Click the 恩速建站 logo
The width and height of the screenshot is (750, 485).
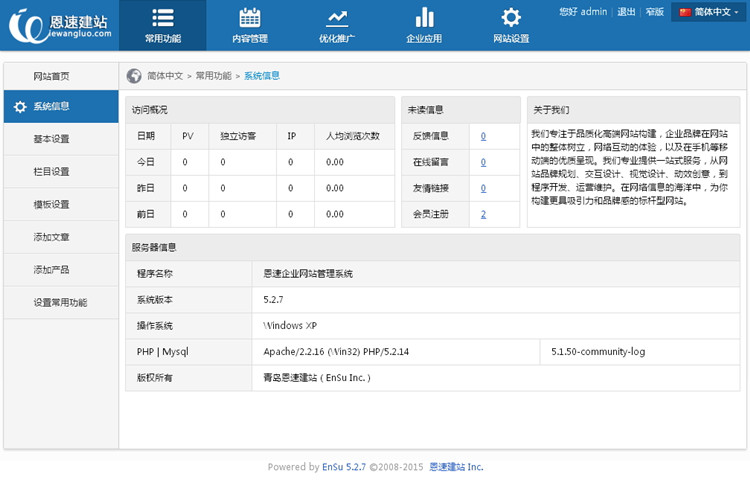click(x=60, y=26)
